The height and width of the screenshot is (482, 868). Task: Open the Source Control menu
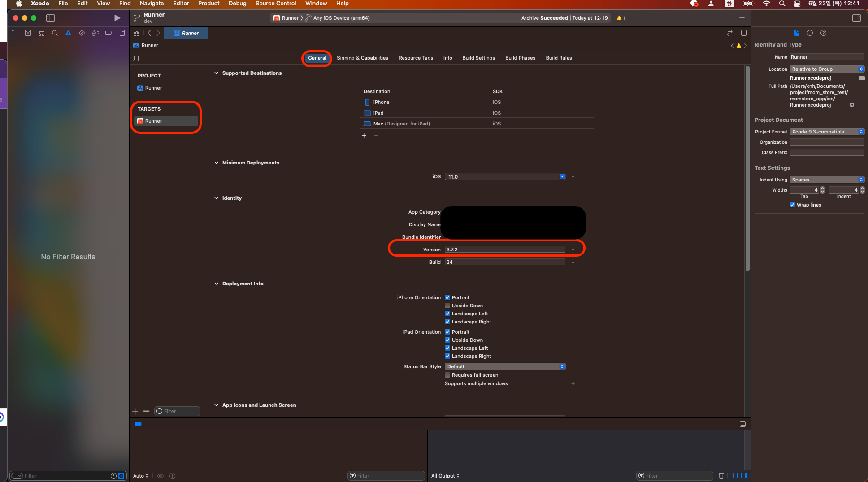pyautogui.click(x=276, y=4)
